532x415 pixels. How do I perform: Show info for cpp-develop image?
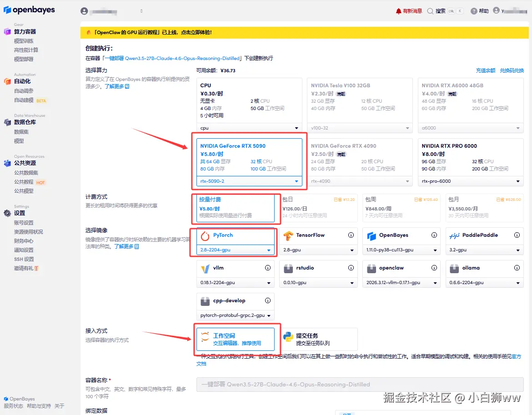[x=268, y=300]
